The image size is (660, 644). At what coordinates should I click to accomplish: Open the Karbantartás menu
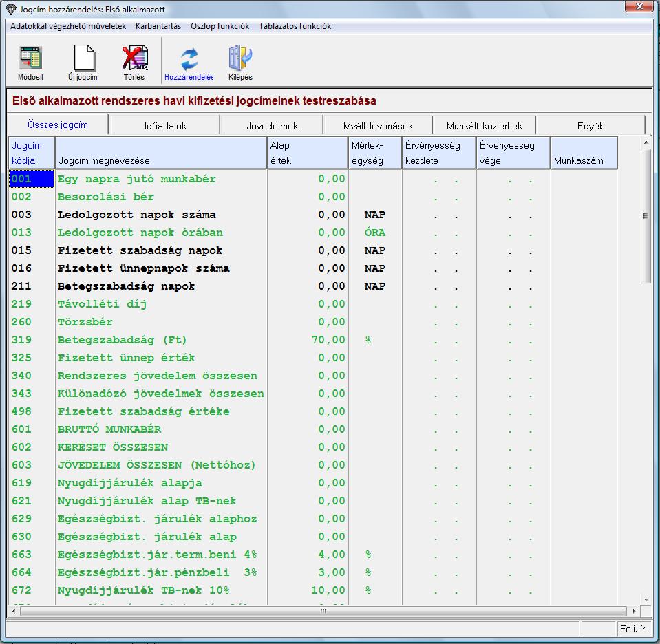click(x=158, y=26)
